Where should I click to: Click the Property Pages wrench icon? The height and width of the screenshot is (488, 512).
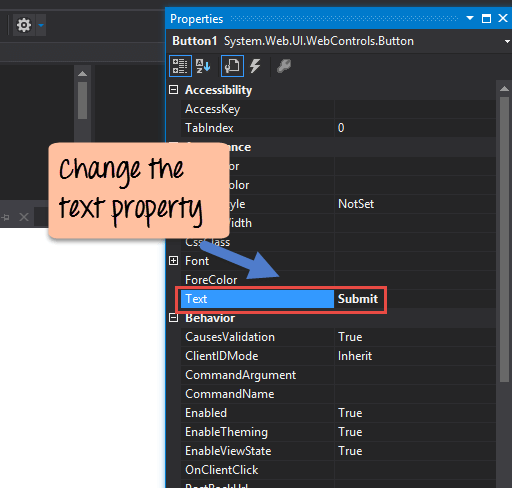[x=284, y=66]
